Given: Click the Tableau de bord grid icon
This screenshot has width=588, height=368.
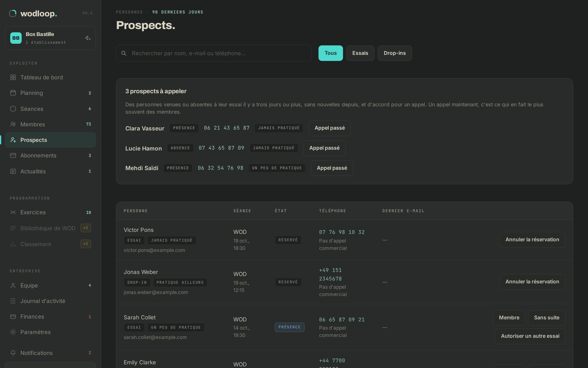Looking at the screenshot, I should click(x=13, y=77).
